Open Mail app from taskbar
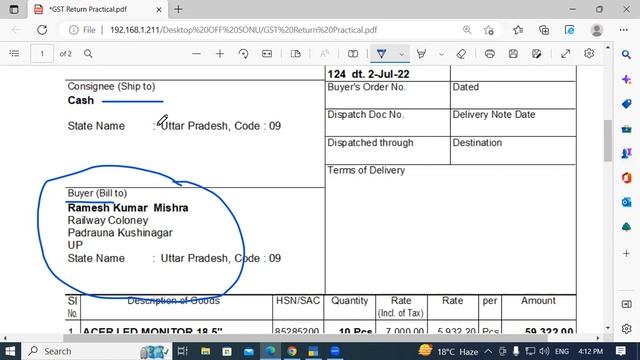 (249, 351)
